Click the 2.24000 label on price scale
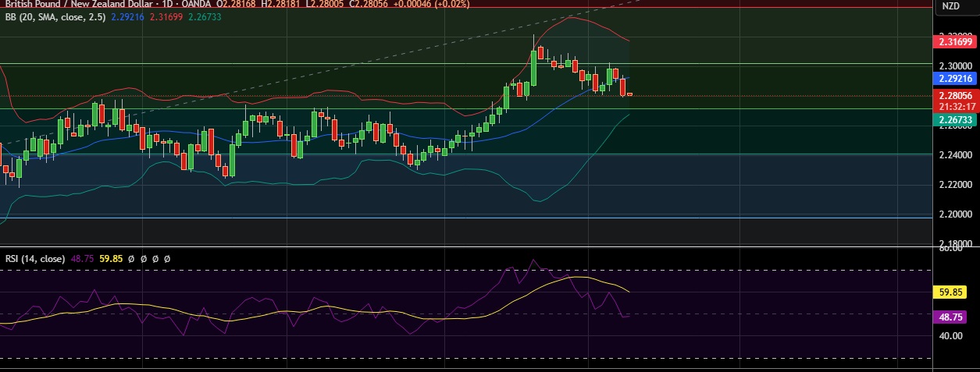Screen dimensions: 980x372 955,155
